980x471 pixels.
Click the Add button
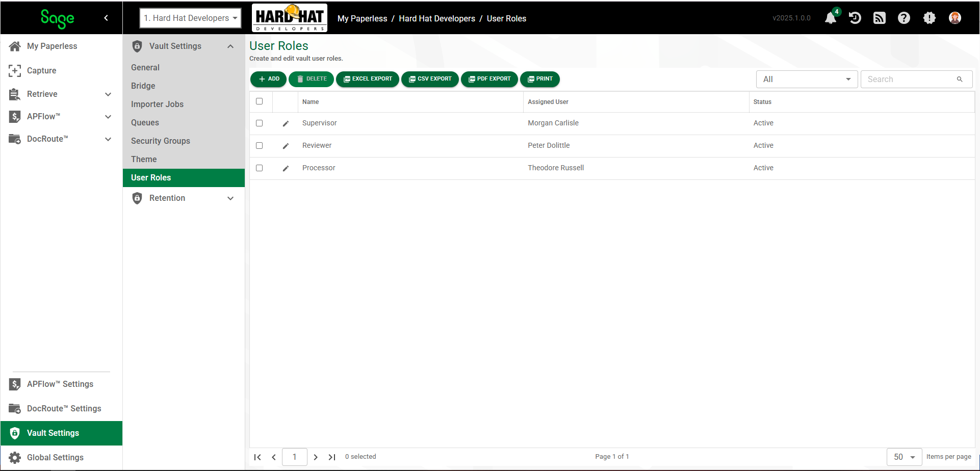tap(268, 79)
